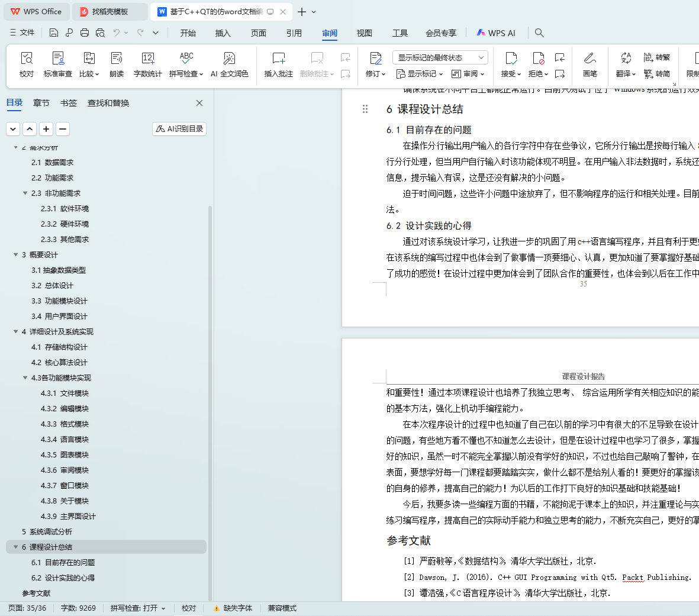Convert text with 转繁 button
This screenshot has height=616, width=699.
[x=656, y=57]
